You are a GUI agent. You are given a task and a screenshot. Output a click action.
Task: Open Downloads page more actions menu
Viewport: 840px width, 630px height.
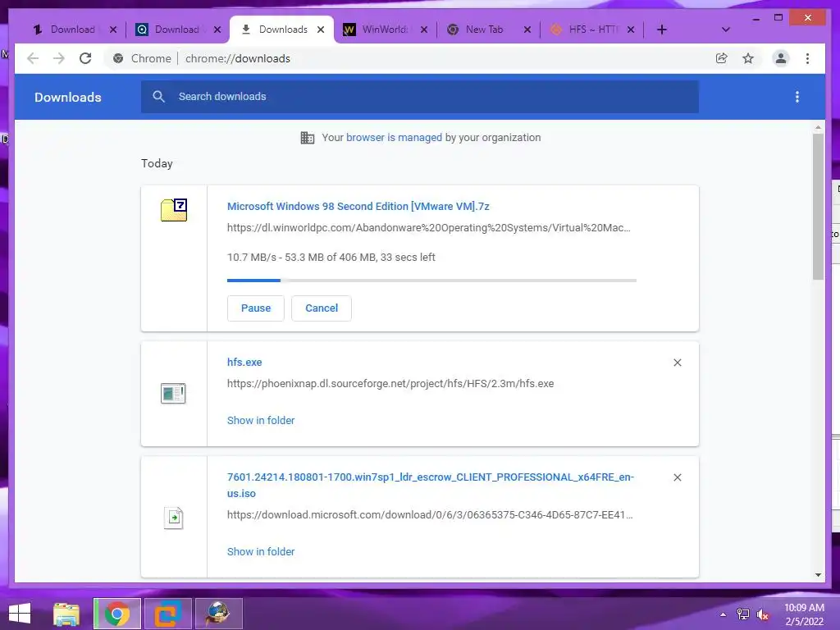coord(797,97)
